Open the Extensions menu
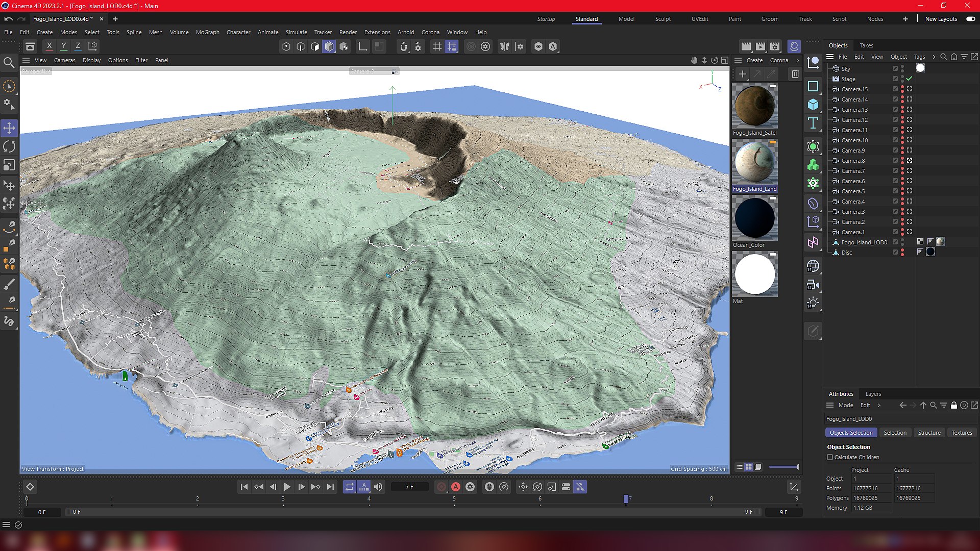Viewport: 980px width, 551px height. [377, 32]
